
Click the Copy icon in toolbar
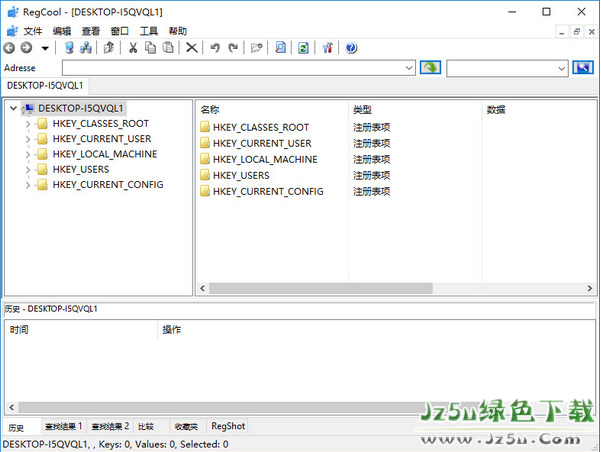(x=150, y=48)
